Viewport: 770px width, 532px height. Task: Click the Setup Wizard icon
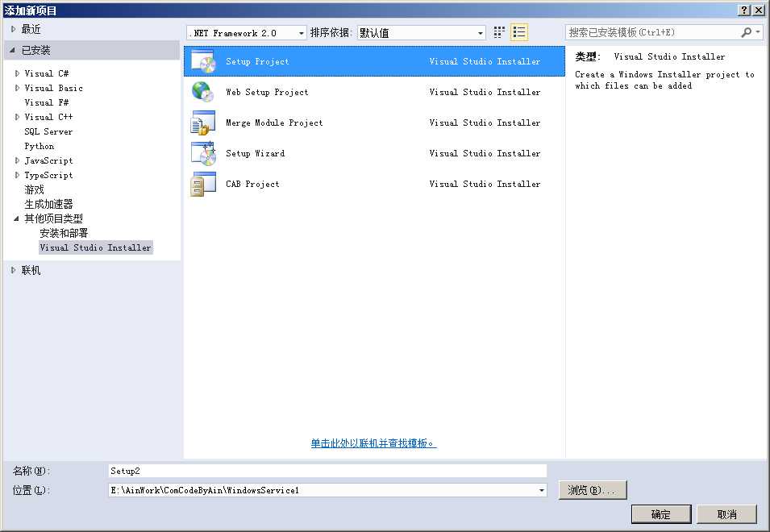203,153
